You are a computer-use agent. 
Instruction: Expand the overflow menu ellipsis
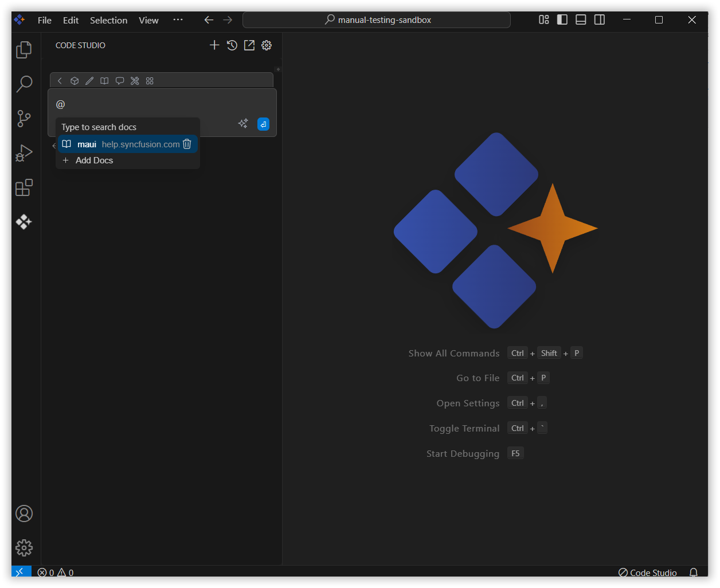[178, 20]
